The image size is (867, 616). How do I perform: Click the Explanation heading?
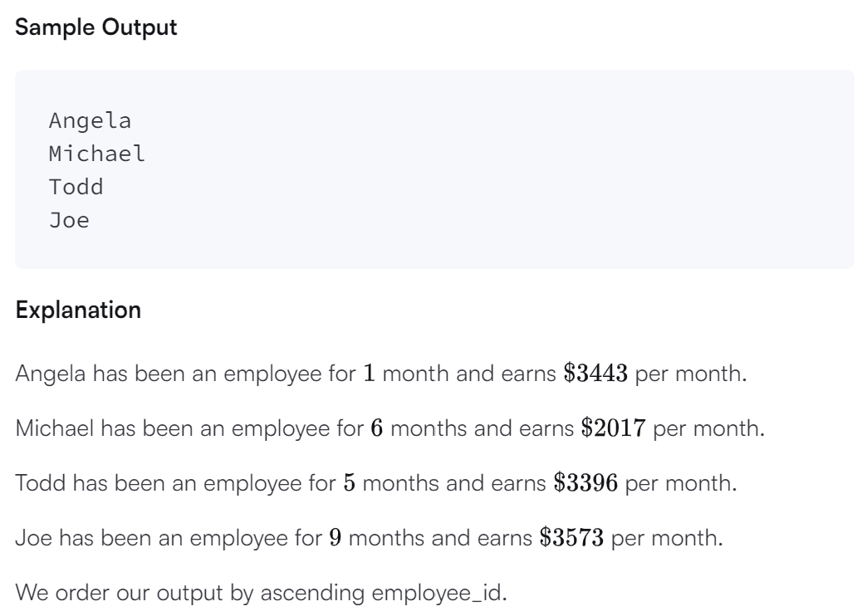(78, 310)
